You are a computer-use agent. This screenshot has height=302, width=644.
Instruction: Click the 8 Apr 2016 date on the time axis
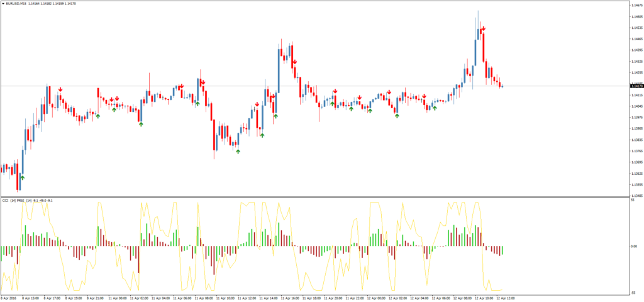point(9,298)
